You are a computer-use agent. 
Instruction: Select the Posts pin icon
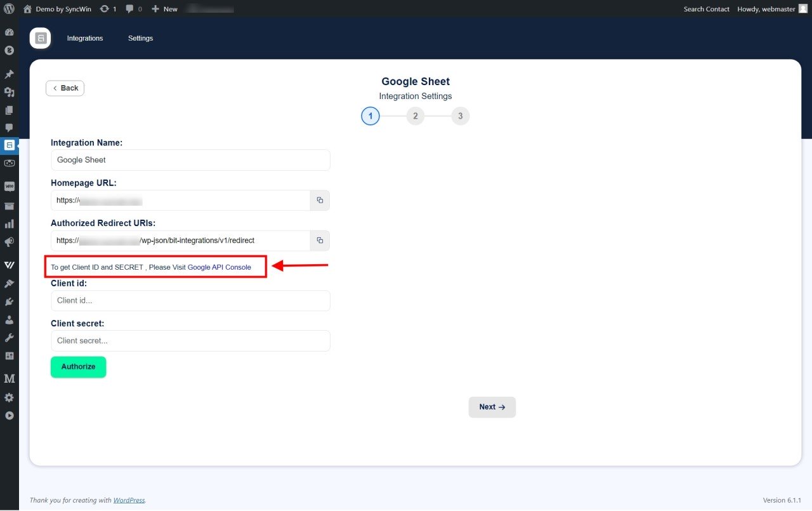9,74
